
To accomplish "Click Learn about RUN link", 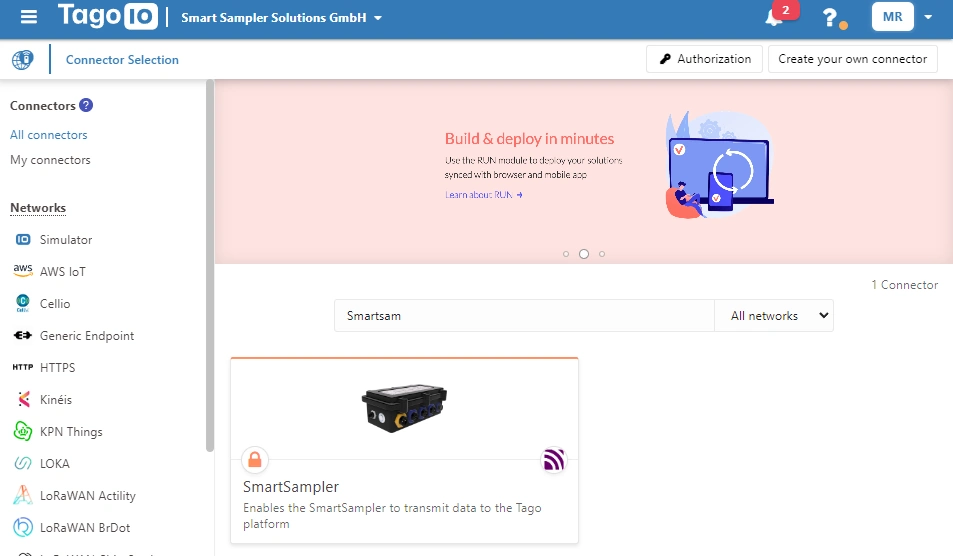I will pos(484,195).
